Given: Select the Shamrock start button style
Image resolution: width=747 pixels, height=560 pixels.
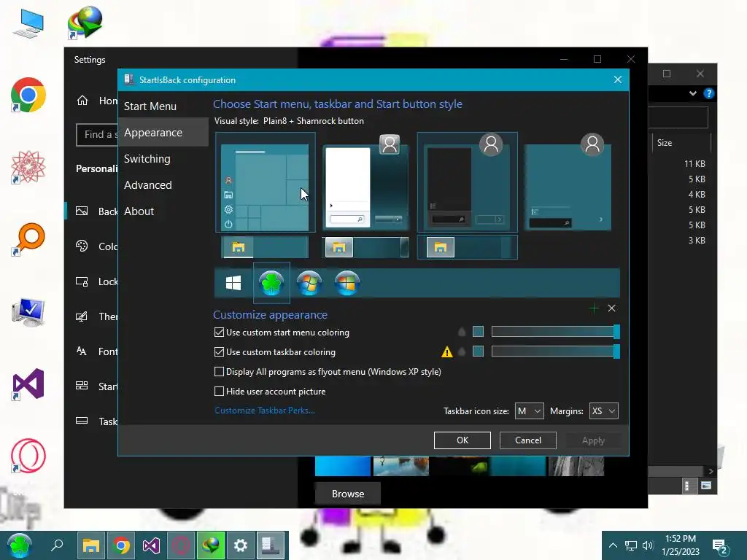Looking at the screenshot, I should 271,283.
